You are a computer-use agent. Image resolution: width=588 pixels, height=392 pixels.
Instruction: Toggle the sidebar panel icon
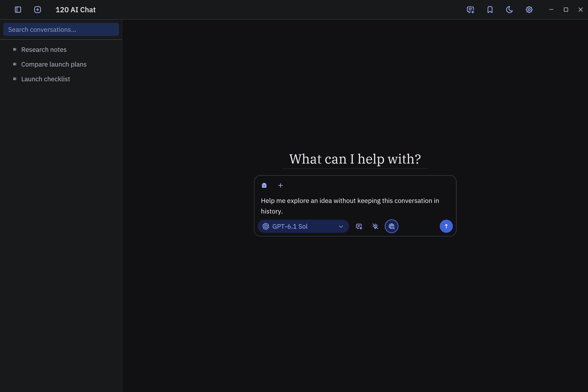click(x=18, y=10)
